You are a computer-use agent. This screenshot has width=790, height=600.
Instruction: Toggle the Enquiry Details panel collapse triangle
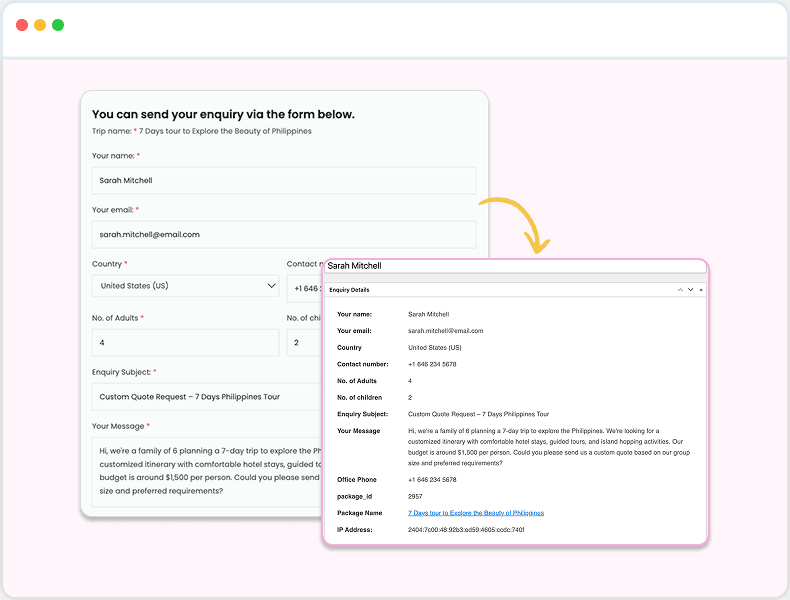tap(701, 290)
